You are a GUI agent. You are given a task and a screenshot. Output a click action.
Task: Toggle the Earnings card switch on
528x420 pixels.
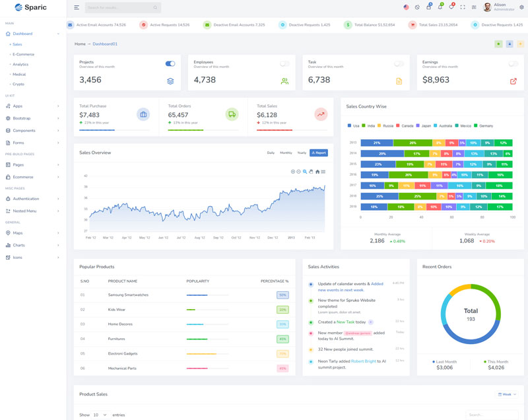tap(513, 64)
